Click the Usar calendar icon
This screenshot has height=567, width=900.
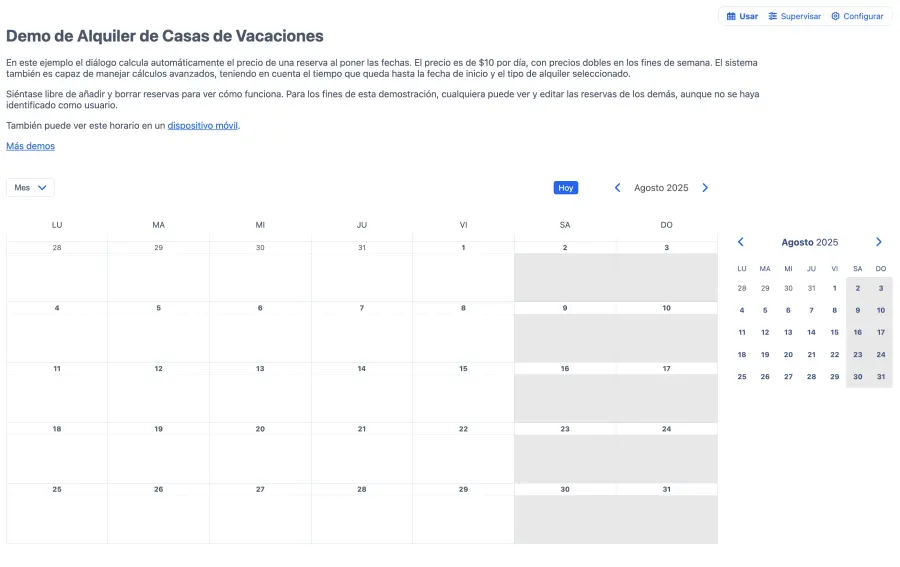(731, 16)
